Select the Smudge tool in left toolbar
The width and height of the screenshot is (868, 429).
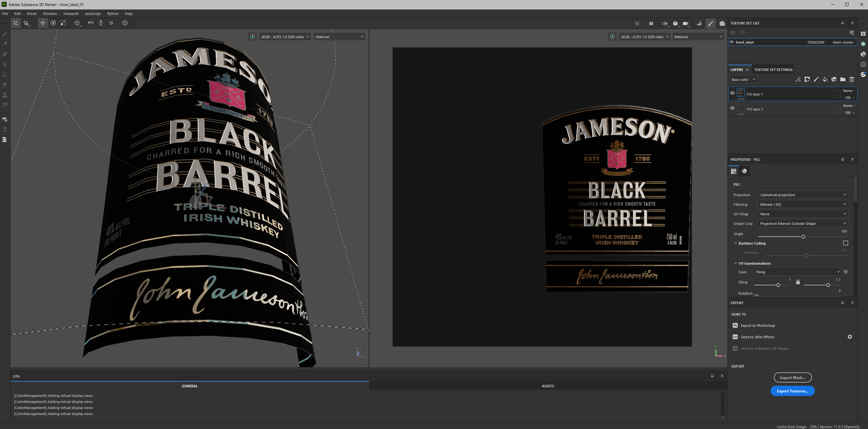pyautogui.click(x=5, y=84)
